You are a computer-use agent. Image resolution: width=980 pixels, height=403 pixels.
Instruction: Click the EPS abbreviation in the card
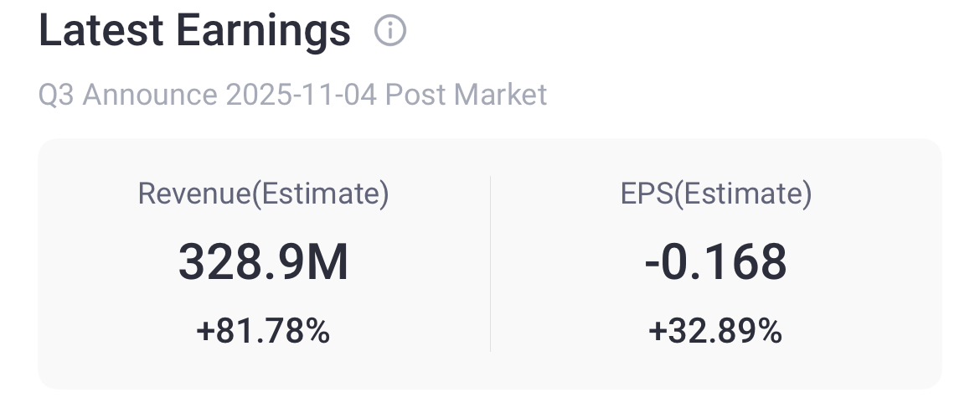coord(646,194)
